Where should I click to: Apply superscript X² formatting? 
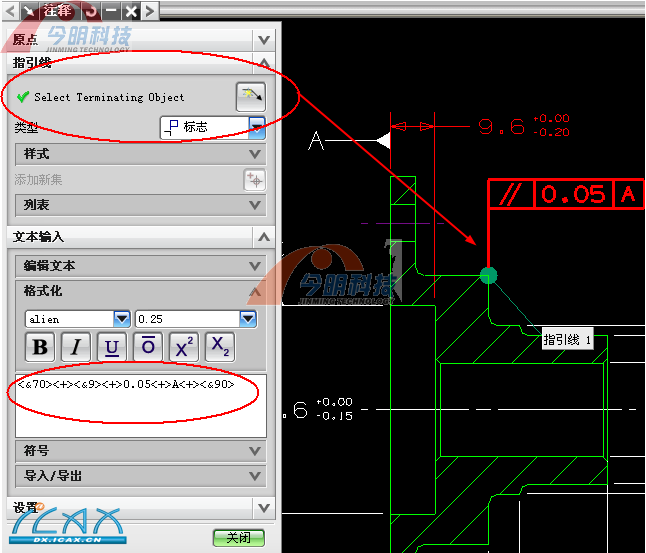(x=184, y=347)
